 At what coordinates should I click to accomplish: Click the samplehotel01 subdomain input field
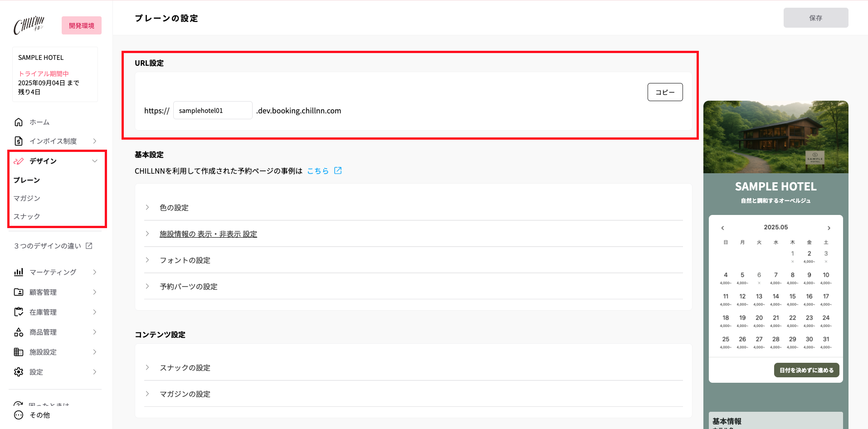tap(213, 110)
